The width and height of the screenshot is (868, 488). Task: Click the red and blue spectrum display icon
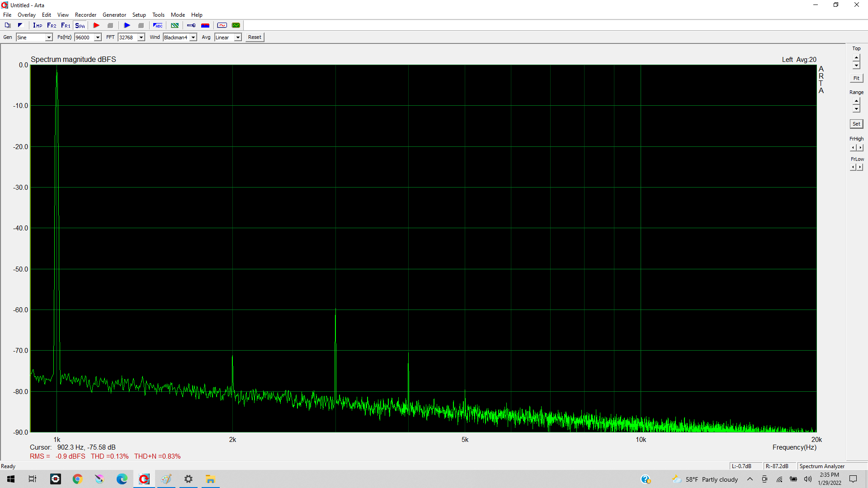205,25
